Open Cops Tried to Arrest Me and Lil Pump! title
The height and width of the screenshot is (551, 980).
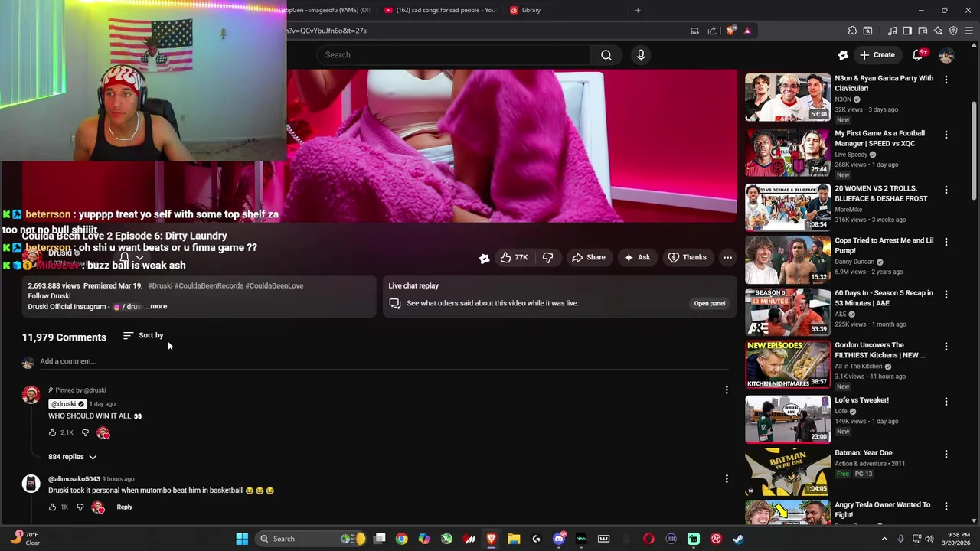(x=884, y=246)
